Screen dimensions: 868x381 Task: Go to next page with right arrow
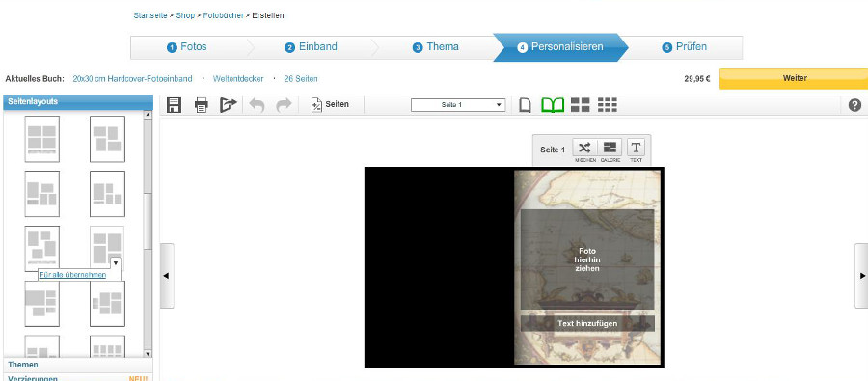click(x=861, y=275)
